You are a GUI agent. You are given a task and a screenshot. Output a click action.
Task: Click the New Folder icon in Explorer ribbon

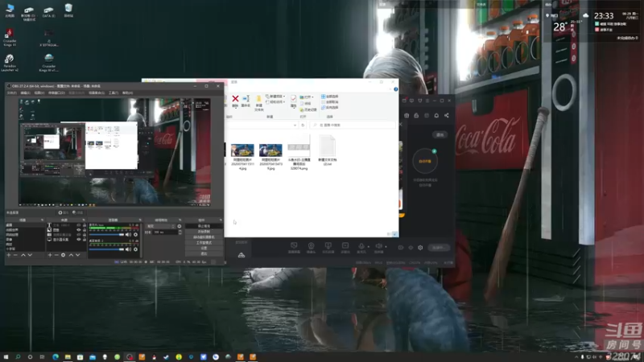tap(258, 99)
